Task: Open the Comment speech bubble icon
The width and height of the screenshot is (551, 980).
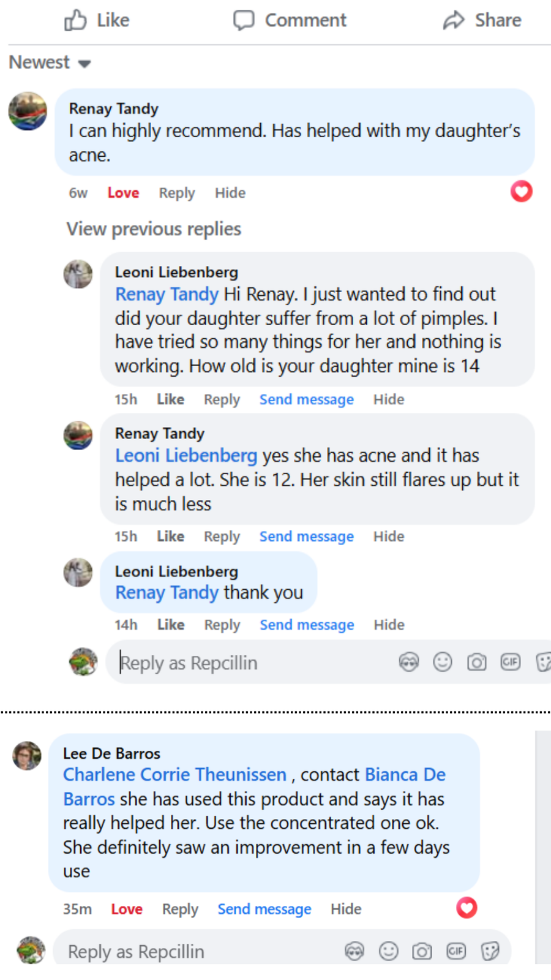Action: point(244,20)
